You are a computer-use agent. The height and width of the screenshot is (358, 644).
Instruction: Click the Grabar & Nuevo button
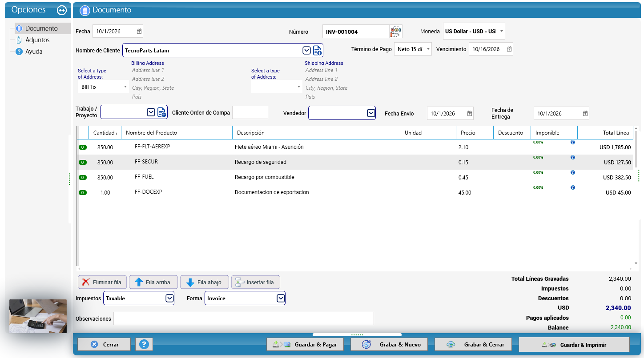390,344
